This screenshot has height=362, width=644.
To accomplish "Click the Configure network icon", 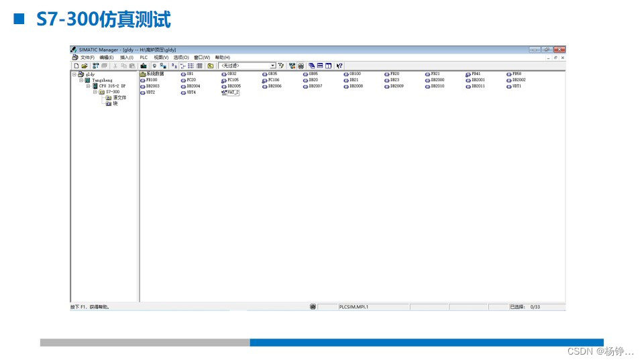I will point(292,66).
